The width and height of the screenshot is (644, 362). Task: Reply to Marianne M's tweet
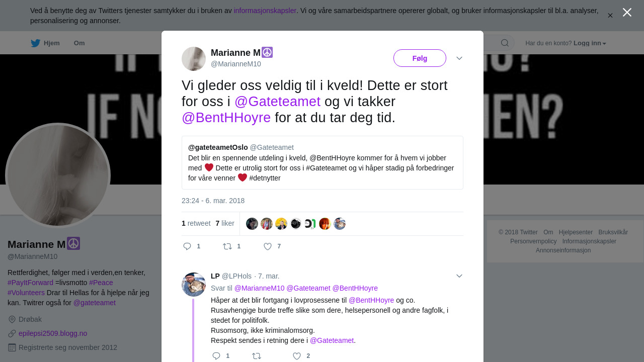(187, 246)
